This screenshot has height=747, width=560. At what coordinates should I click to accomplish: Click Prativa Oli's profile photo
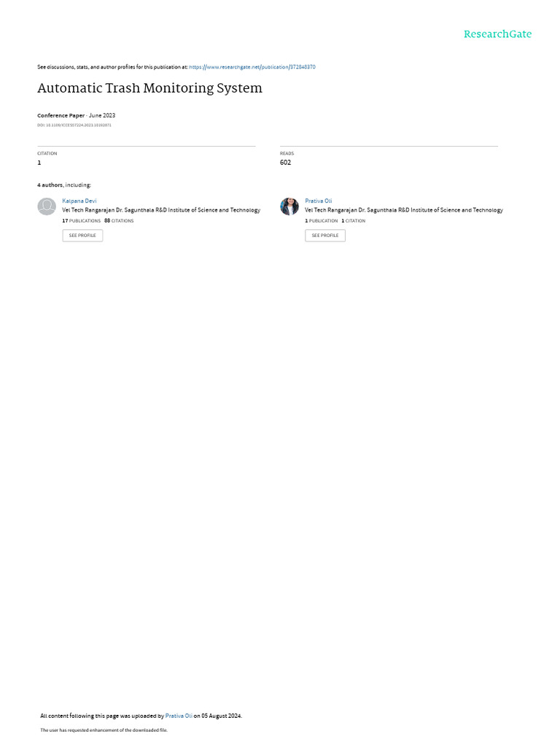[x=289, y=206]
